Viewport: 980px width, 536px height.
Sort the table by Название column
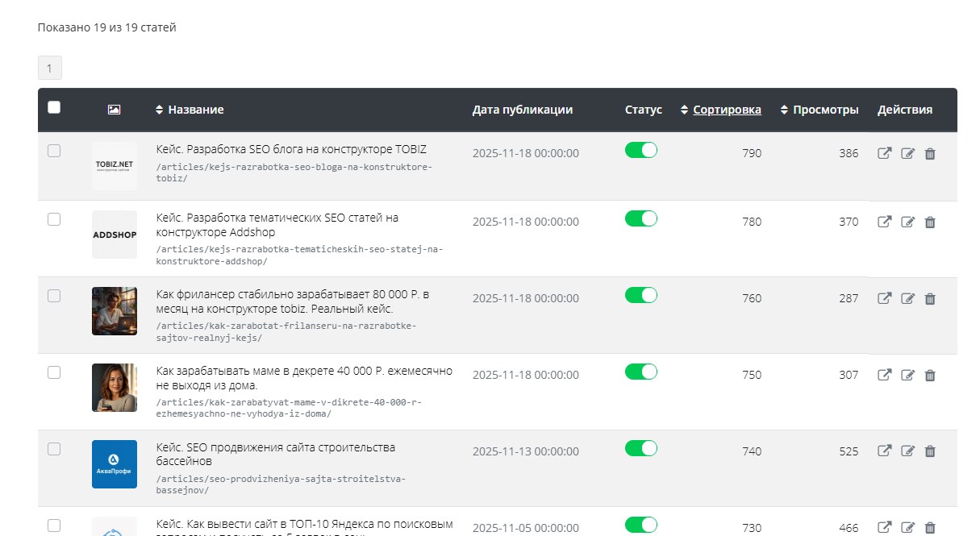(x=190, y=110)
